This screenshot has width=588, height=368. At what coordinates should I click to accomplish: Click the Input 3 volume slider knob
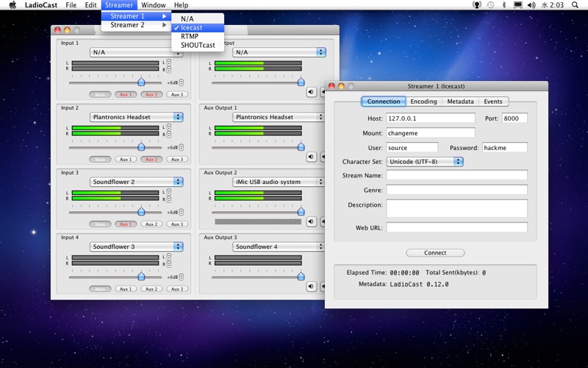pos(141,211)
